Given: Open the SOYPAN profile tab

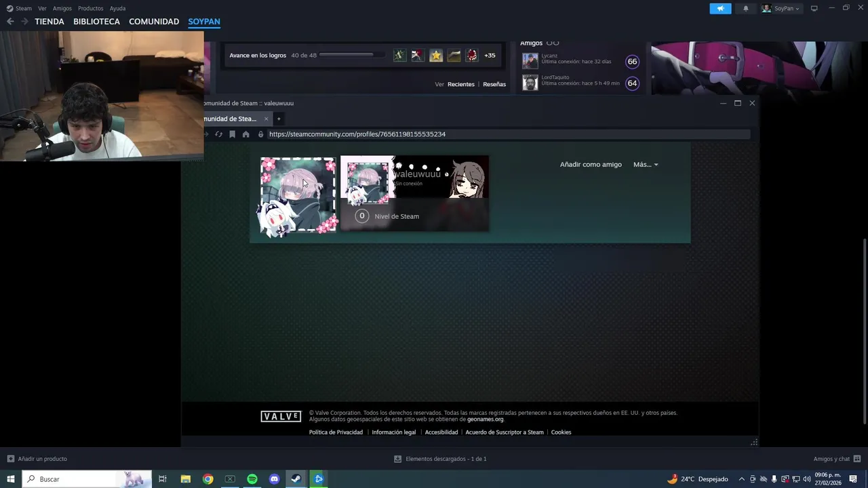Looking at the screenshot, I should coord(204,22).
